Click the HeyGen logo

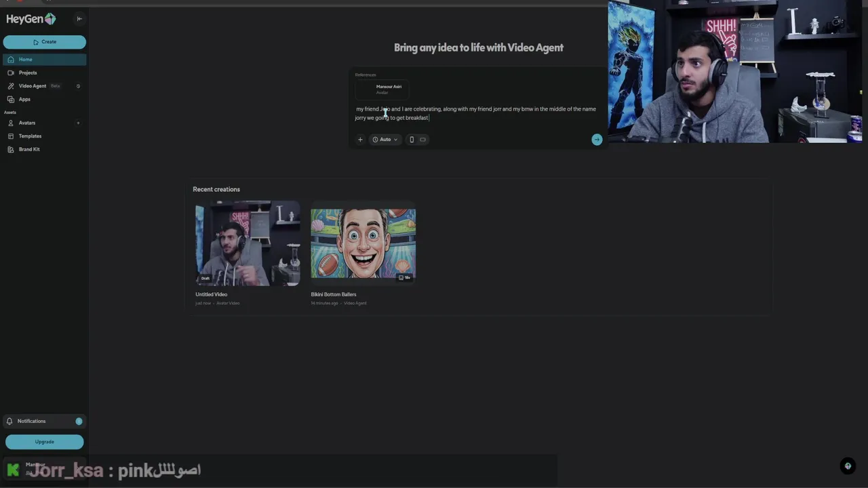(x=31, y=19)
